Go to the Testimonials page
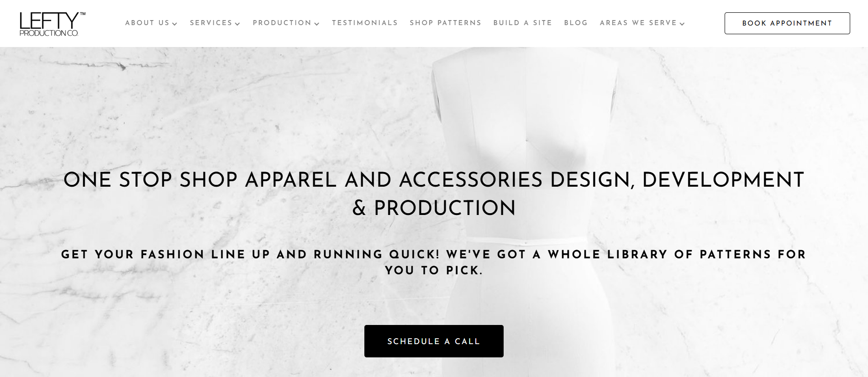Image resolution: width=868 pixels, height=377 pixels. 365,23
